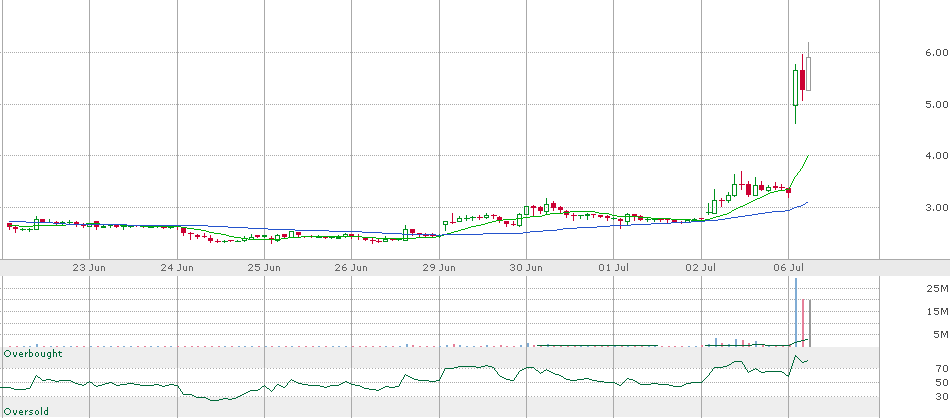Click the end of the blue moving average line

point(808,202)
